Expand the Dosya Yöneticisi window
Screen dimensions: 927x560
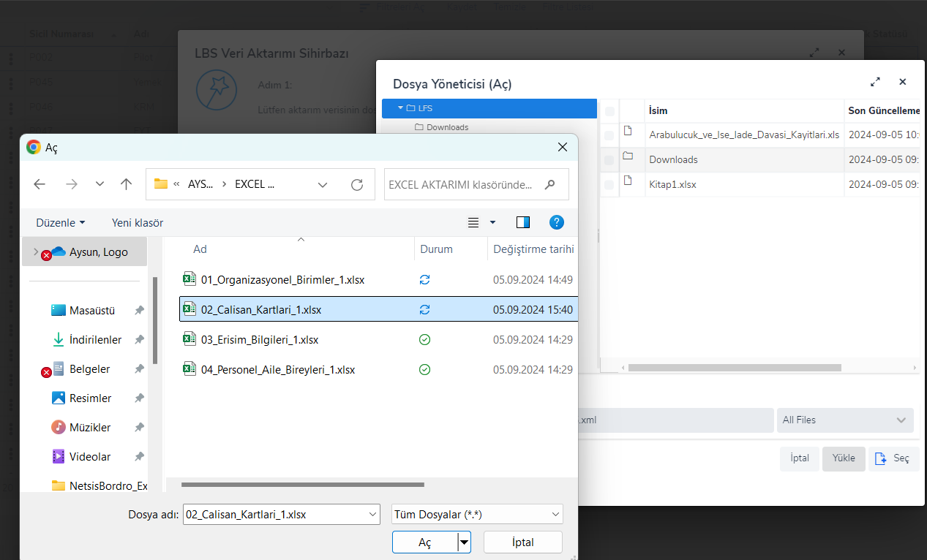[x=875, y=83]
